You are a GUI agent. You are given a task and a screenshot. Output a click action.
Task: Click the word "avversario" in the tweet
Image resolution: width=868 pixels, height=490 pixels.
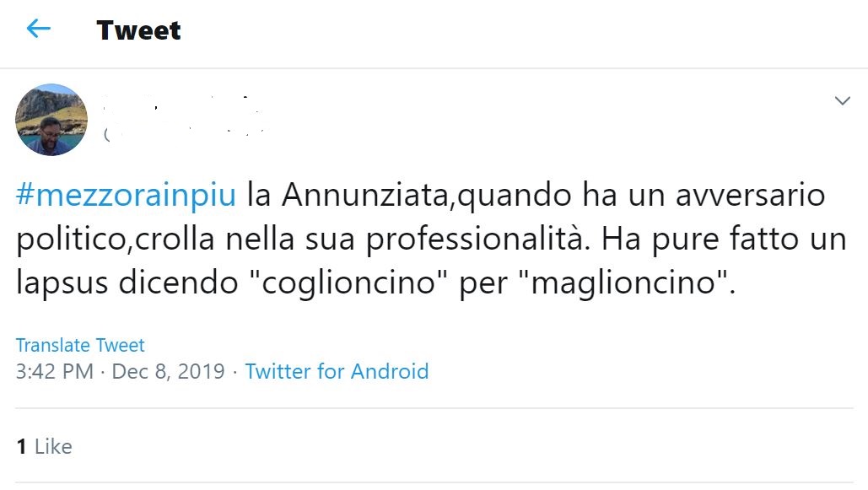tap(751, 195)
